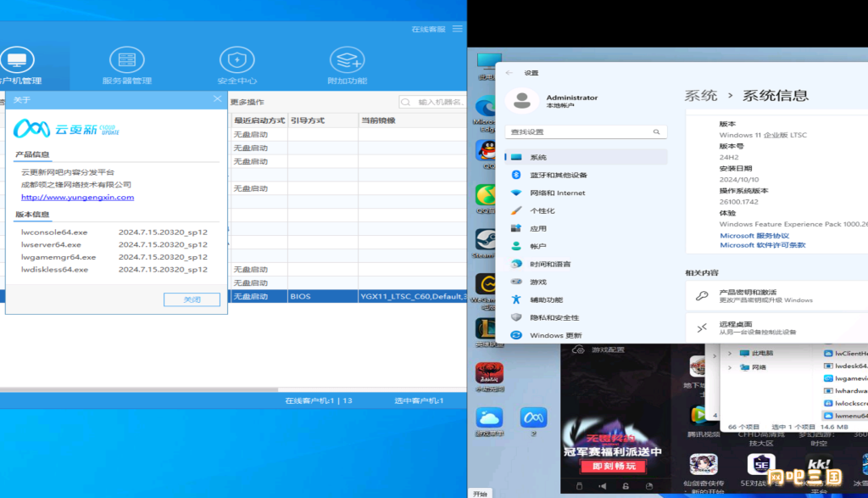This screenshot has width=868, height=498.
Task: Select the YGX11_LTSC_C60 image cell
Action: (413, 296)
